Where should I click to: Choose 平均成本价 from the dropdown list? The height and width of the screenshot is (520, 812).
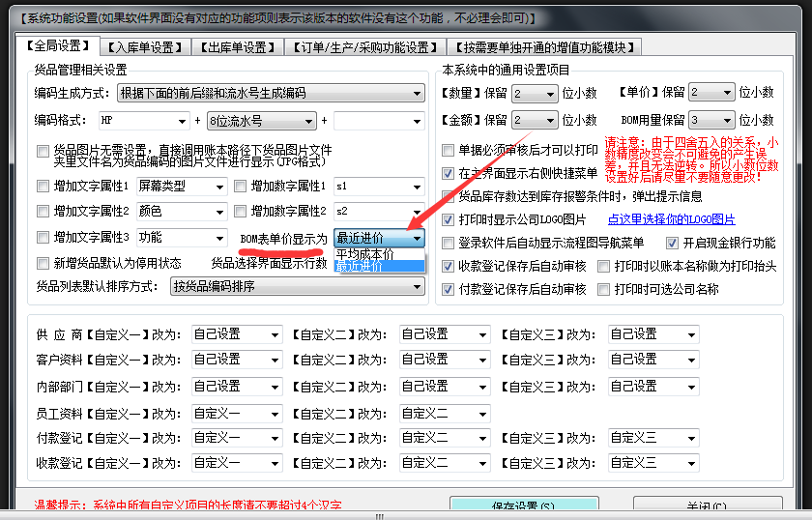[x=364, y=253]
